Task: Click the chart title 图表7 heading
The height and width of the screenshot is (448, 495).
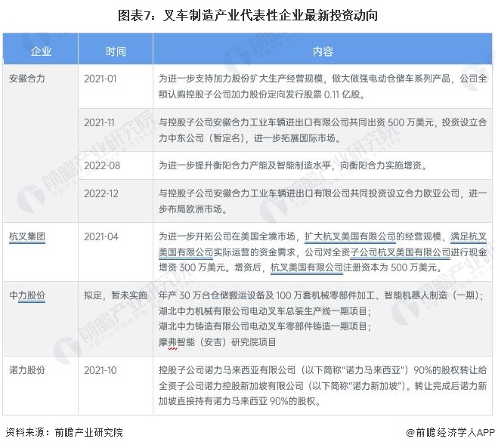Action: point(248,15)
